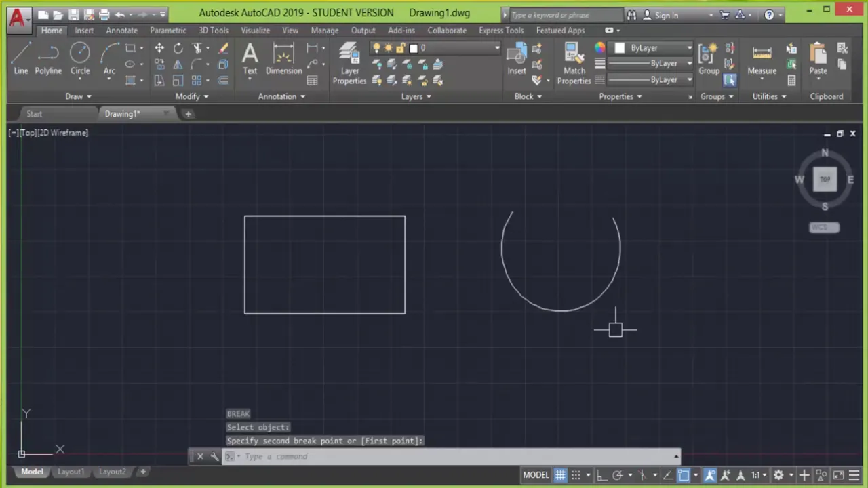Click the Insert block icon

(x=517, y=58)
